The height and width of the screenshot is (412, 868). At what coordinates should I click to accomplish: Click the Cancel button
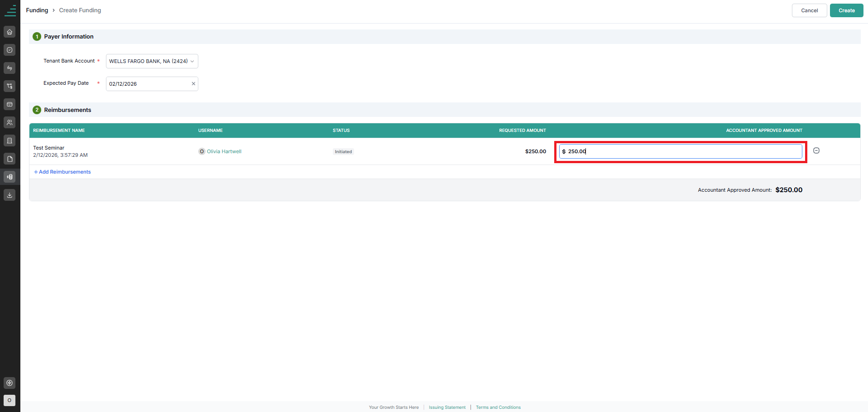coord(809,10)
